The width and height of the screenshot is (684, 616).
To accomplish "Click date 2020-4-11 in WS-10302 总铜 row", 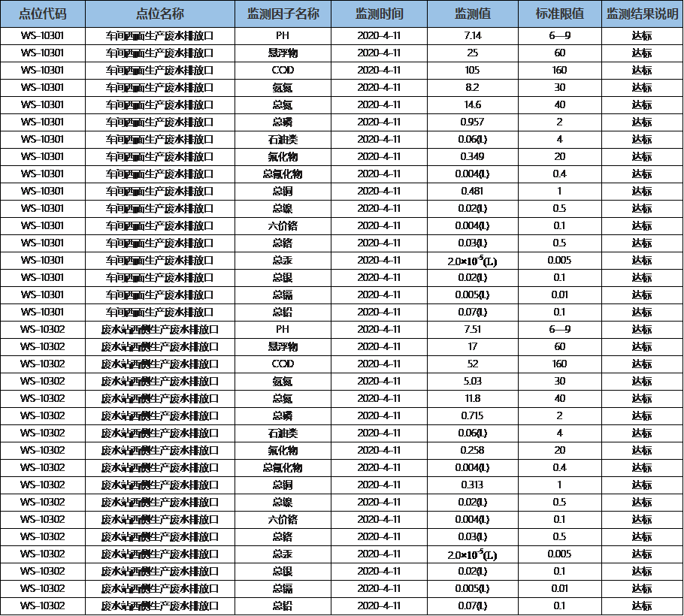I will pyautogui.click(x=379, y=485).
